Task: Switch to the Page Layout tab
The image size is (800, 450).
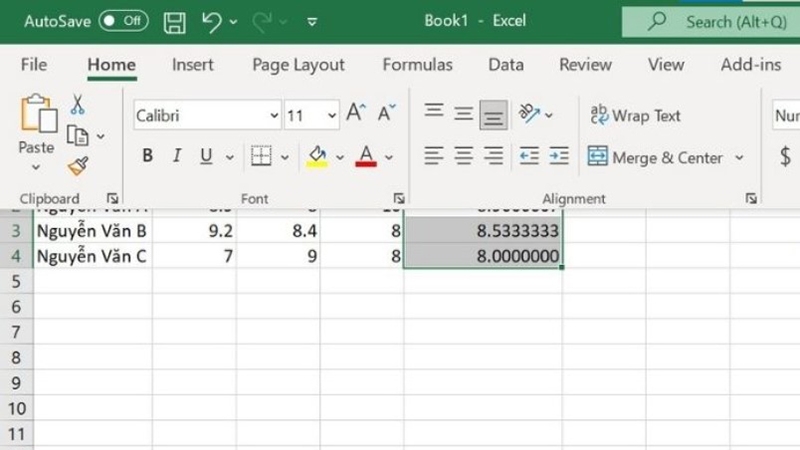Action: point(298,65)
